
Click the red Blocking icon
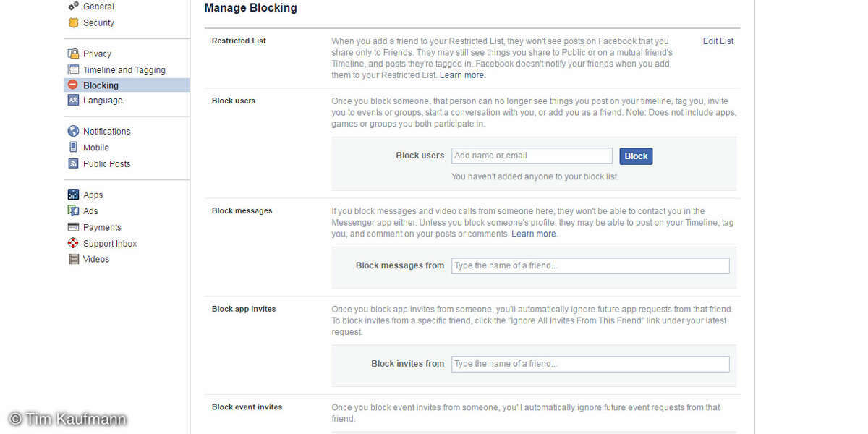pyautogui.click(x=73, y=85)
